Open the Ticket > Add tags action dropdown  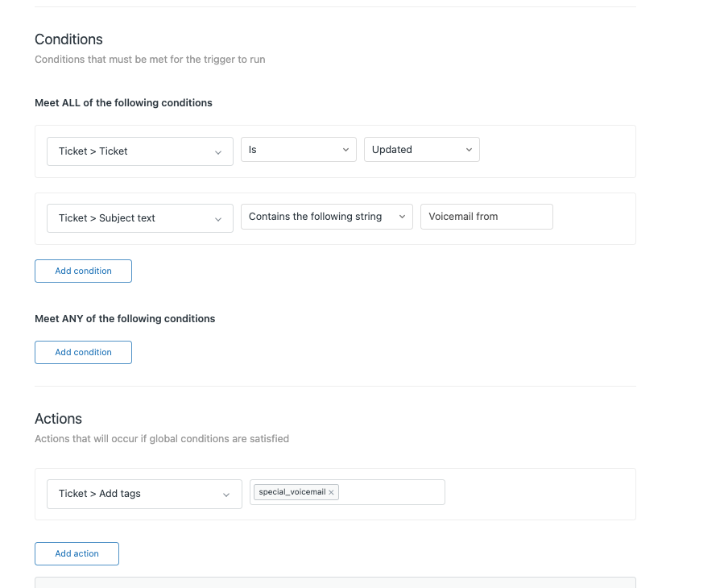144,495
